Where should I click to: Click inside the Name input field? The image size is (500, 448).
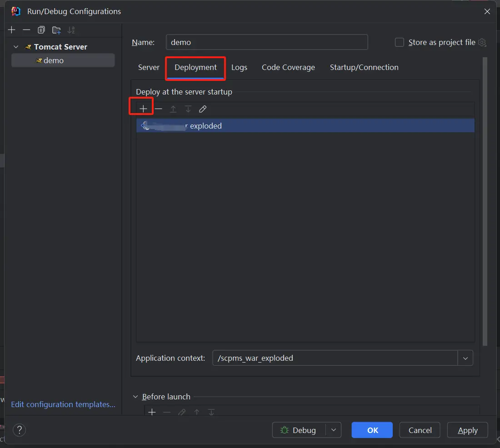tap(267, 42)
